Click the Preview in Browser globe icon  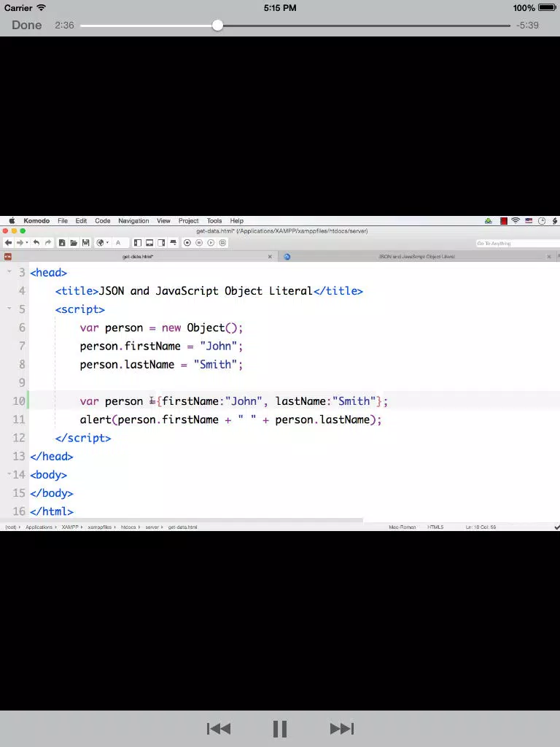click(100, 242)
